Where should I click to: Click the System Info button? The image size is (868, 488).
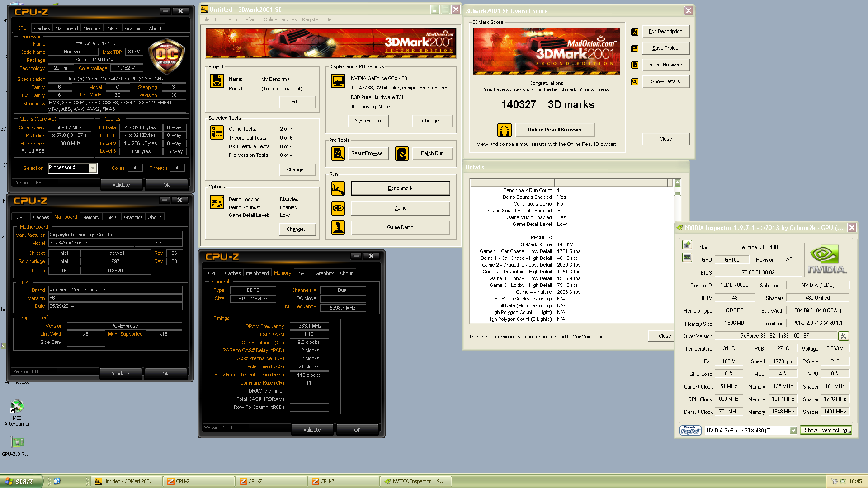click(368, 121)
